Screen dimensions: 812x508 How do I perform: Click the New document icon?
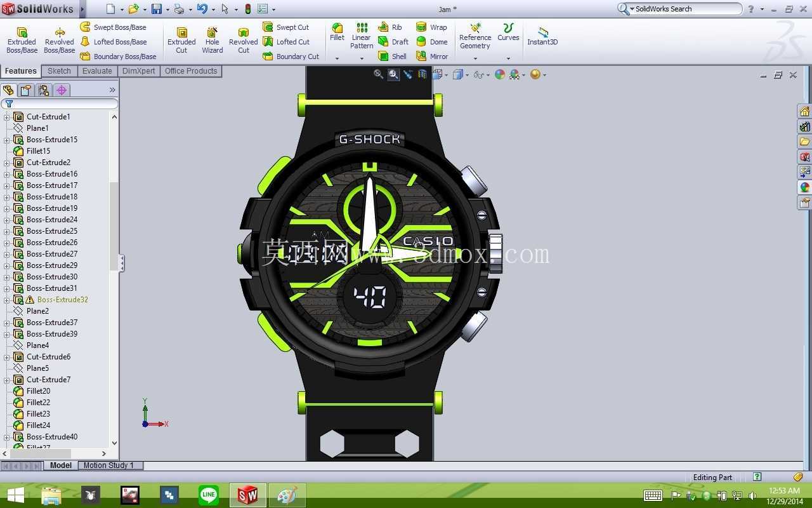click(111, 9)
